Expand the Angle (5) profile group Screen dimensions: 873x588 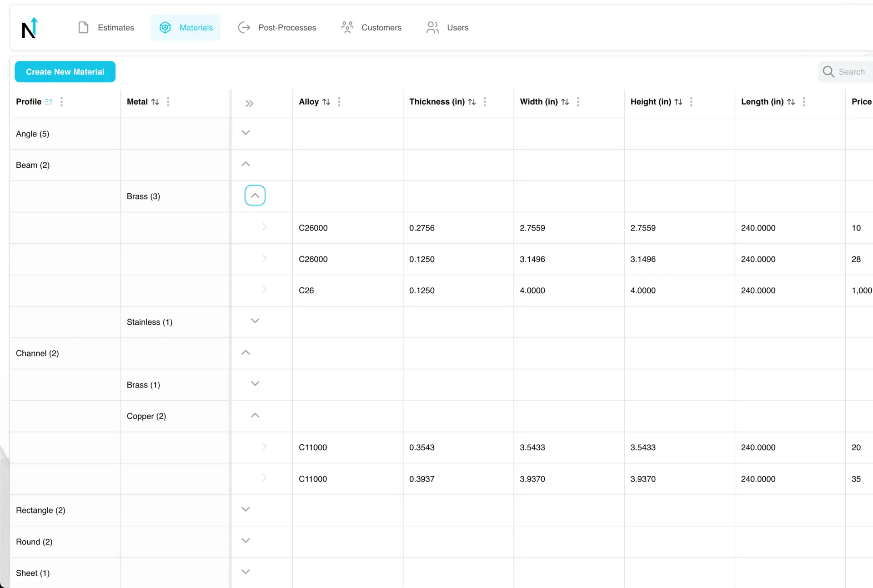[246, 133]
